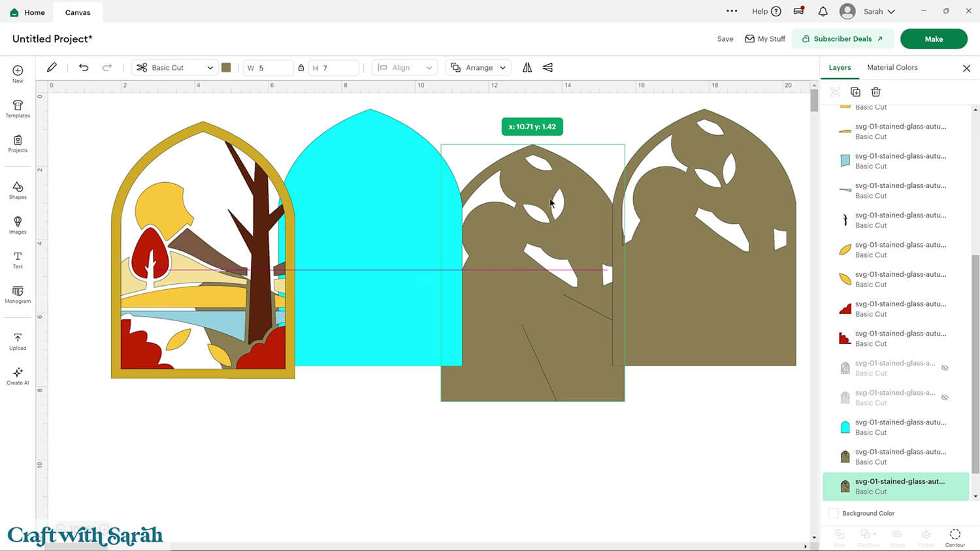The image size is (980, 551).
Task: Toggle the size lock between width and height
Action: (301, 67)
